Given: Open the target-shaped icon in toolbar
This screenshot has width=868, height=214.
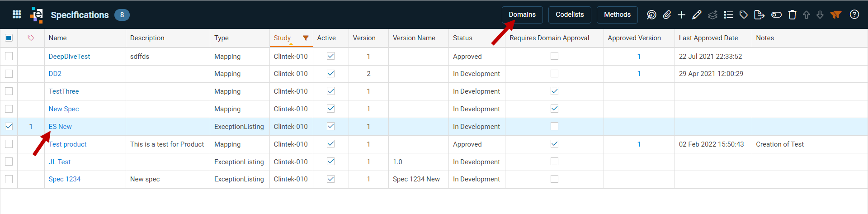Looking at the screenshot, I should [651, 15].
